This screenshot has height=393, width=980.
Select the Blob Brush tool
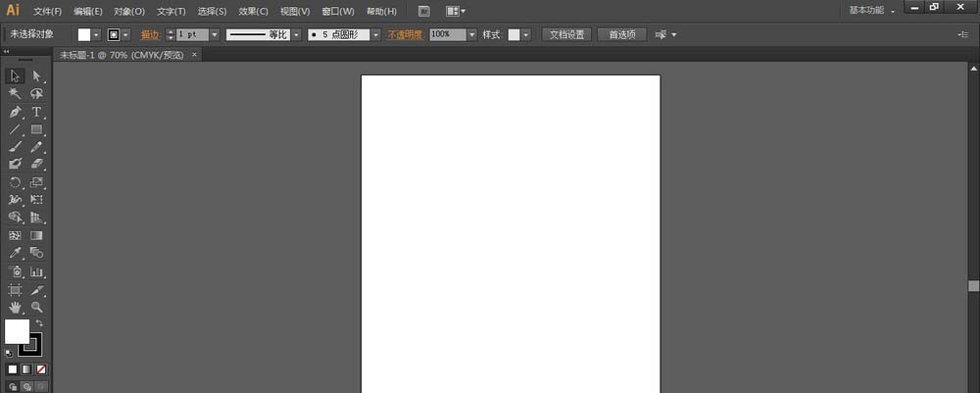[16, 164]
